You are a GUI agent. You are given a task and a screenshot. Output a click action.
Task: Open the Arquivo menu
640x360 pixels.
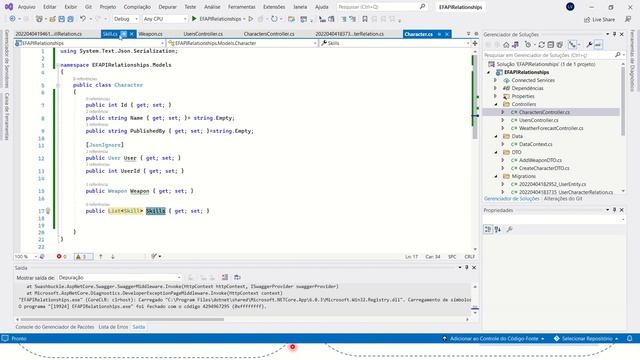click(x=27, y=7)
